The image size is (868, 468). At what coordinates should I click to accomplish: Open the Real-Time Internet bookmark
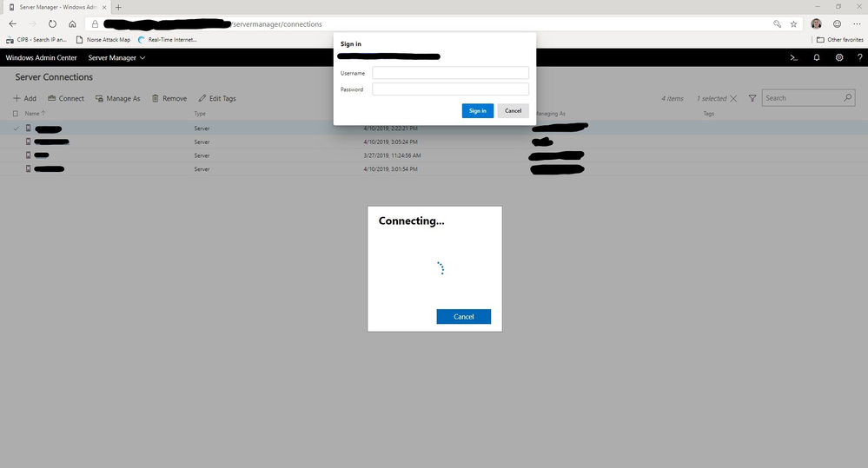point(167,40)
